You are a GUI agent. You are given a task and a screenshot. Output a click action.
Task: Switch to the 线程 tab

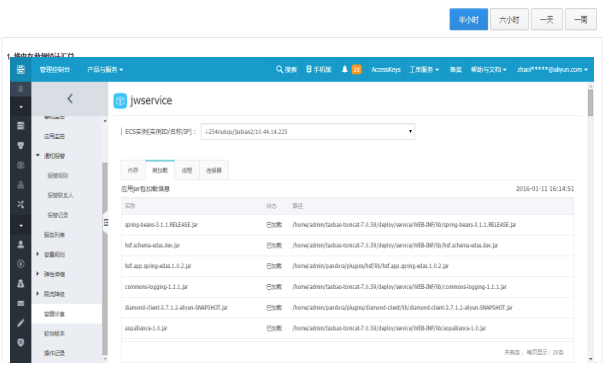click(187, 170)
